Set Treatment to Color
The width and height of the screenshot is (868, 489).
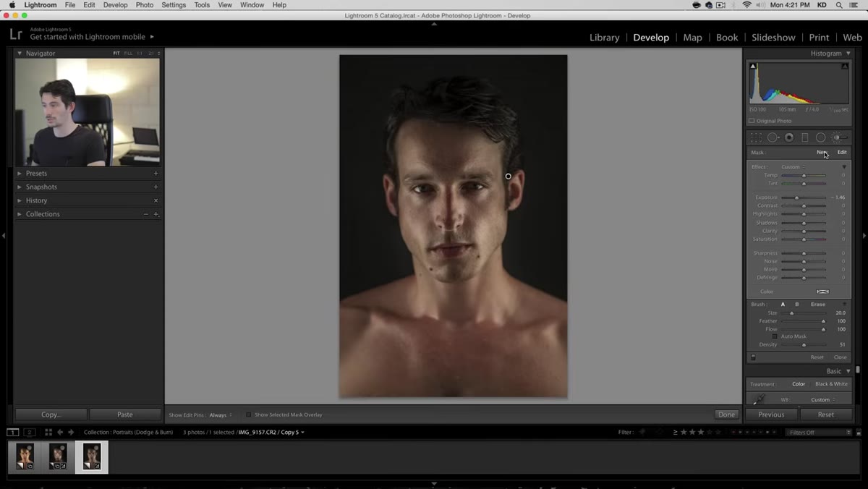(x=799, y=384)
